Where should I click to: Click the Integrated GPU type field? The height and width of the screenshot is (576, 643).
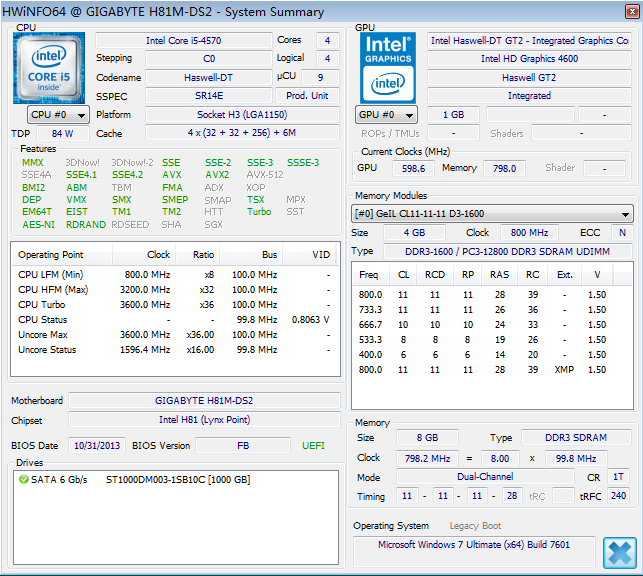(529, 96)
